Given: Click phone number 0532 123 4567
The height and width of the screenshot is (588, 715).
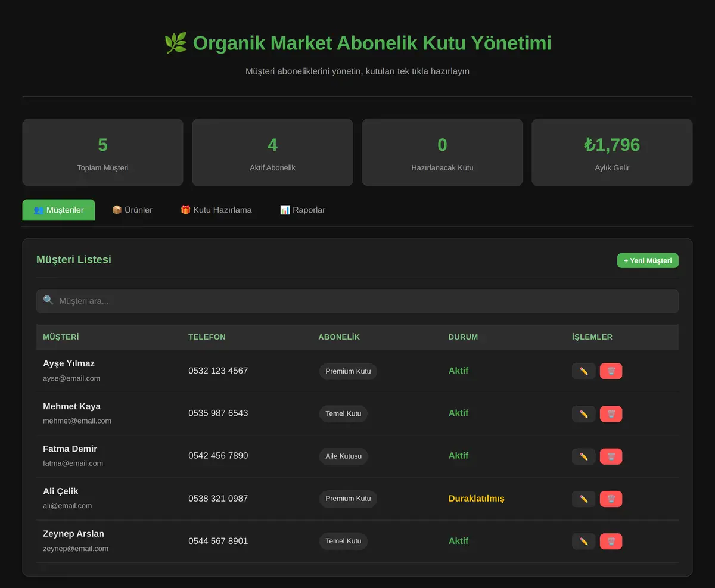Looking at the screenshot, I should pos(218,371).
